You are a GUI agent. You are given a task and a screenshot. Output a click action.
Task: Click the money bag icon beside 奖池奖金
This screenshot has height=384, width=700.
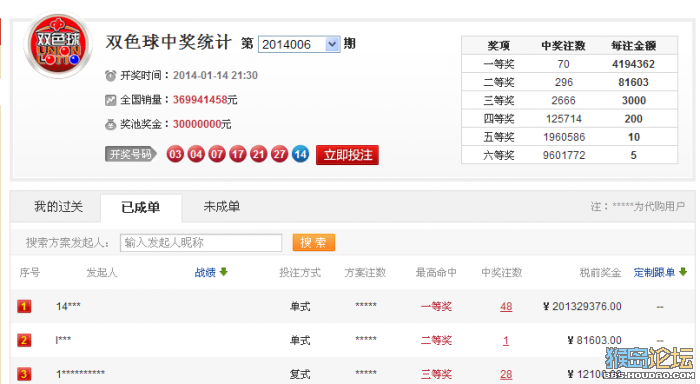[110, 125]
